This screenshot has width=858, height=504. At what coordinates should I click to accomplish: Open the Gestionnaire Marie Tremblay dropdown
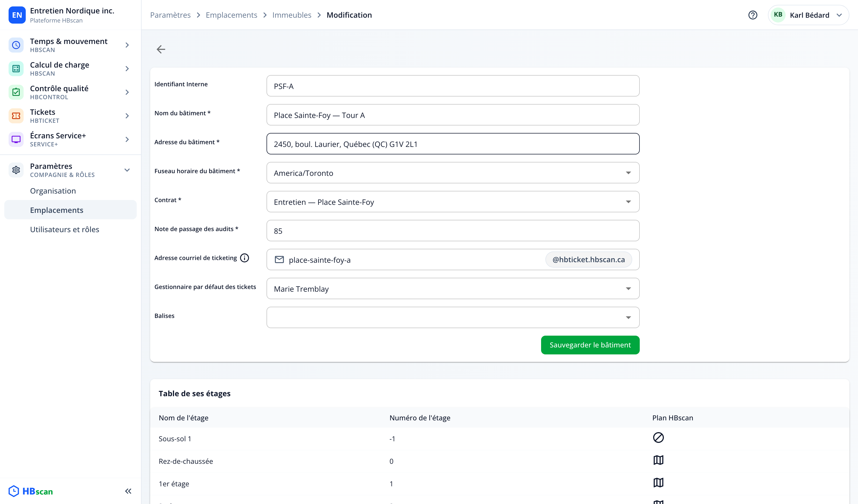453,288
